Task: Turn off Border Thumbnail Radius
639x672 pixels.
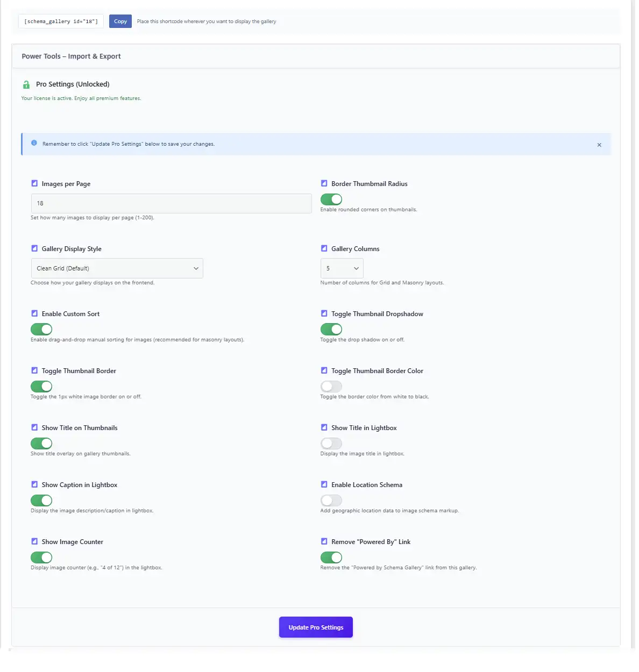Action: 331,199
